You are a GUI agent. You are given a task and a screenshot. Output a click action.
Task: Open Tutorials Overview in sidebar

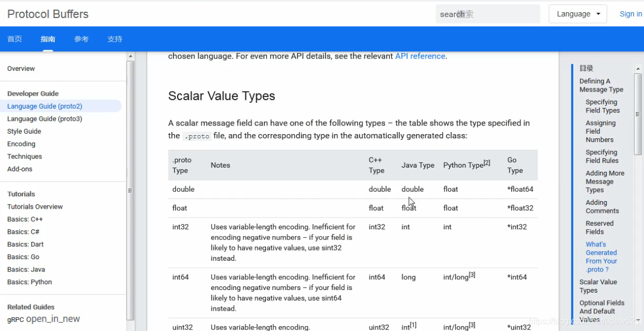(35, 206)
